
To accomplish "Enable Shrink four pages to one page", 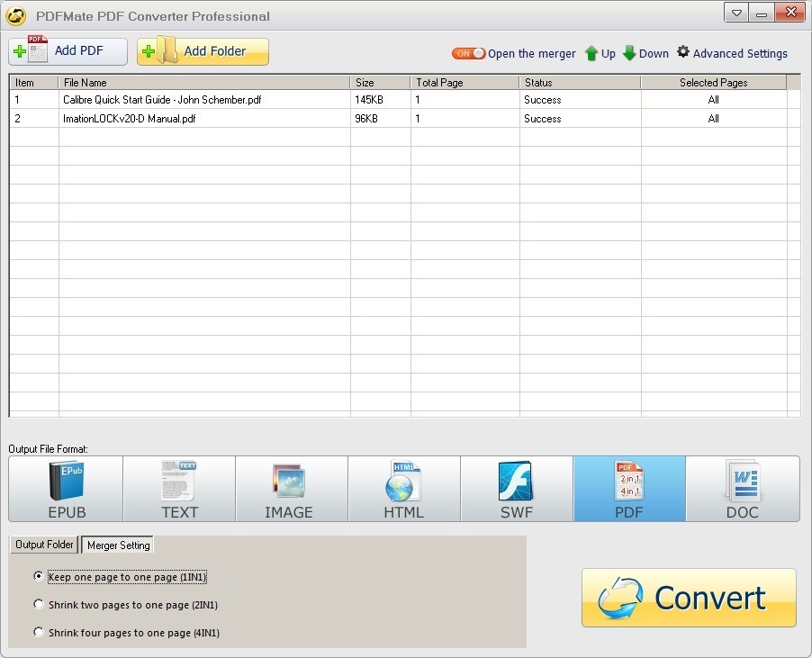I will pos(39,632).
